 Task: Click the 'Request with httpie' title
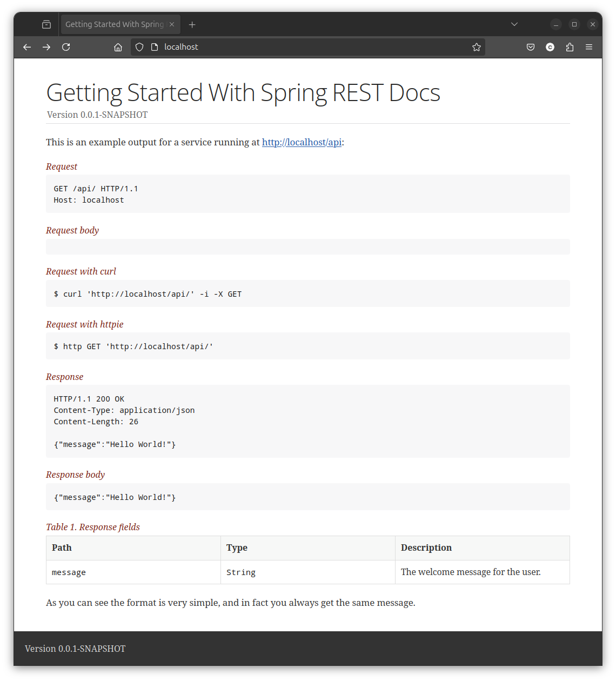[85, 324]
